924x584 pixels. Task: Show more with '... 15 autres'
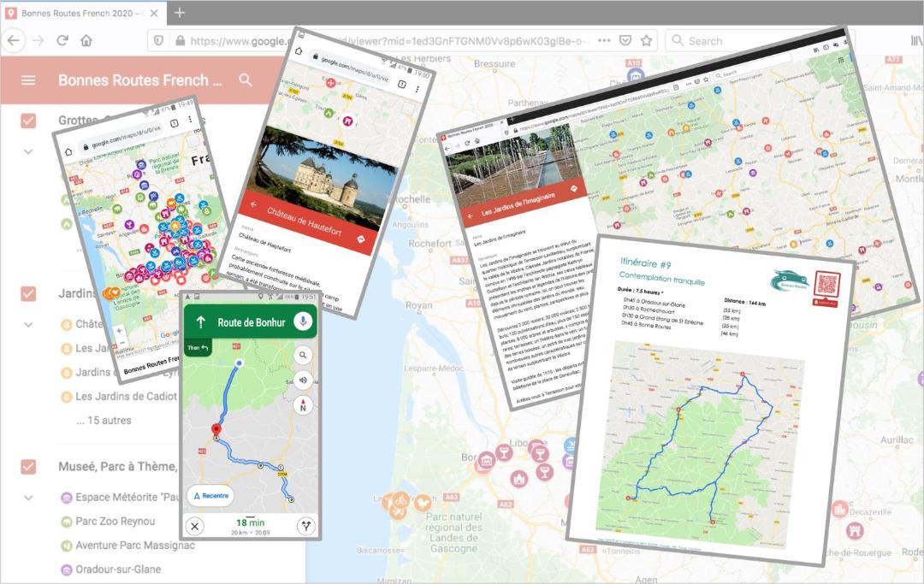104,420
